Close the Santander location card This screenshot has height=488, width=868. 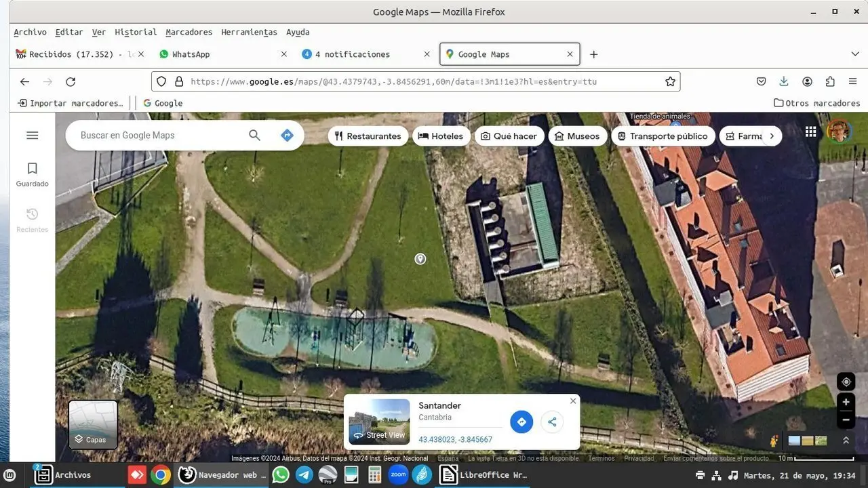click(573, 401)
